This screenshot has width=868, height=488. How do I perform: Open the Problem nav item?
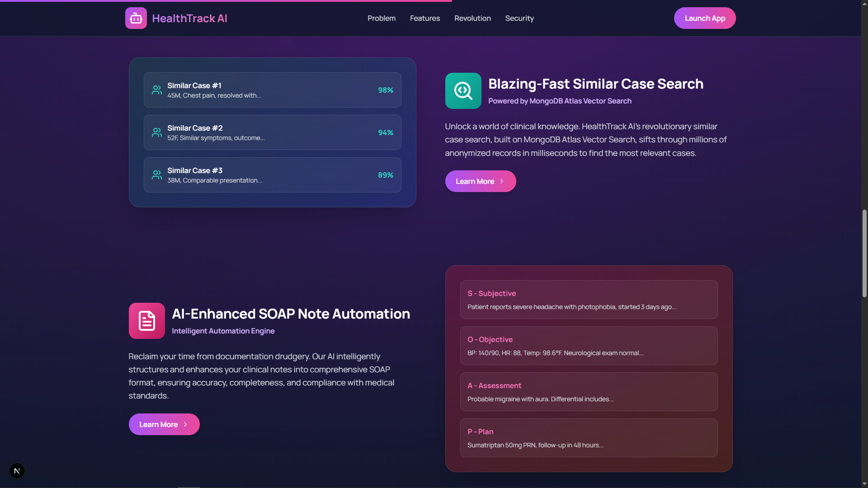click(x=381, y=18)
